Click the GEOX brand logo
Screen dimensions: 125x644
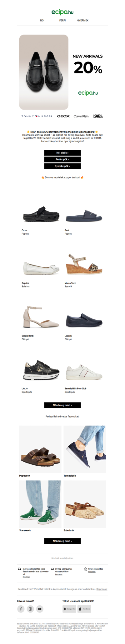(x=63, y=116)
